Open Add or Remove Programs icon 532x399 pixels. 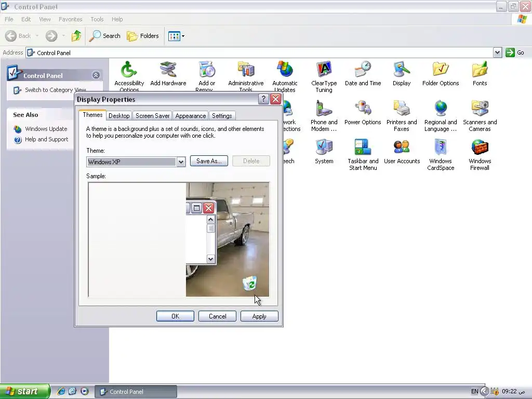[207, 70]
